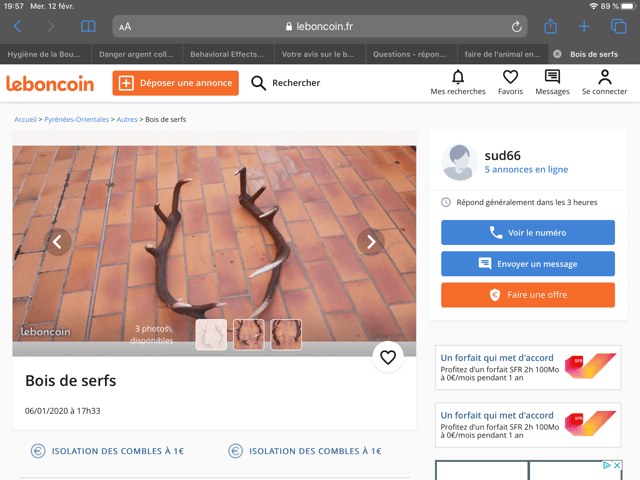Click the Voir le numéro button
Viewport: 640px width, 480px height.
528,233
